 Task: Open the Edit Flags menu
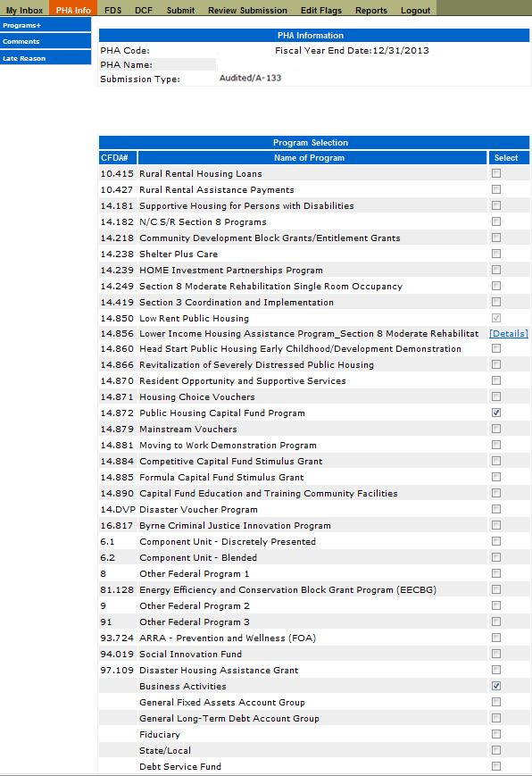coord(320,10)
